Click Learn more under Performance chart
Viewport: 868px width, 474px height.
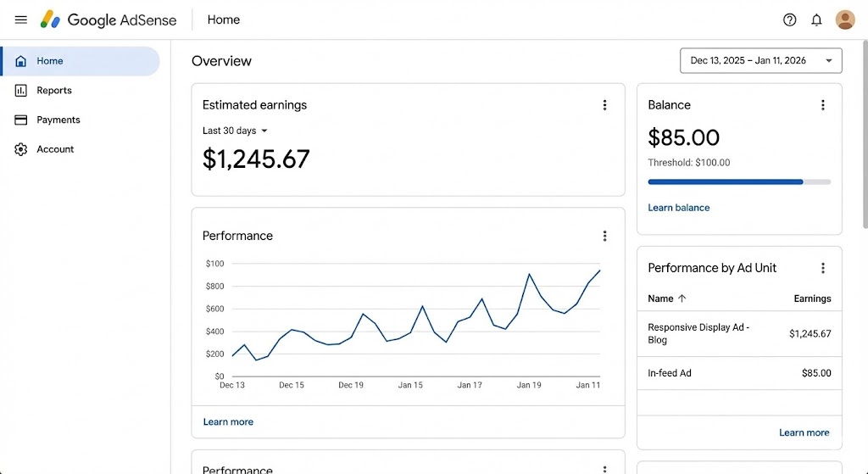[228, 421]
